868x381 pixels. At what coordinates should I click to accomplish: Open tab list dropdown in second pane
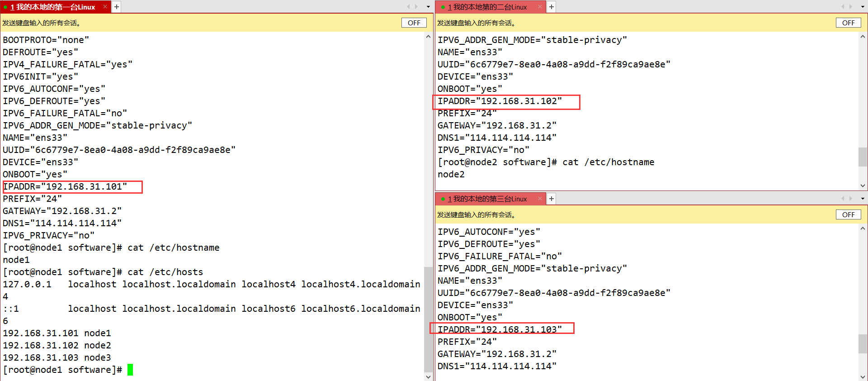click(x=863, y=7)
